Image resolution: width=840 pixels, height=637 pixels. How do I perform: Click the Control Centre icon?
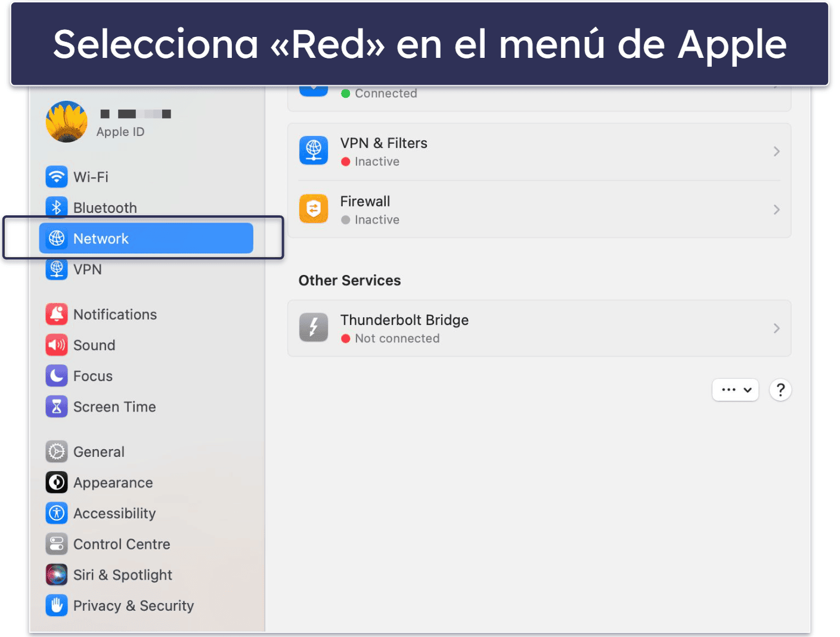(57, 544)
